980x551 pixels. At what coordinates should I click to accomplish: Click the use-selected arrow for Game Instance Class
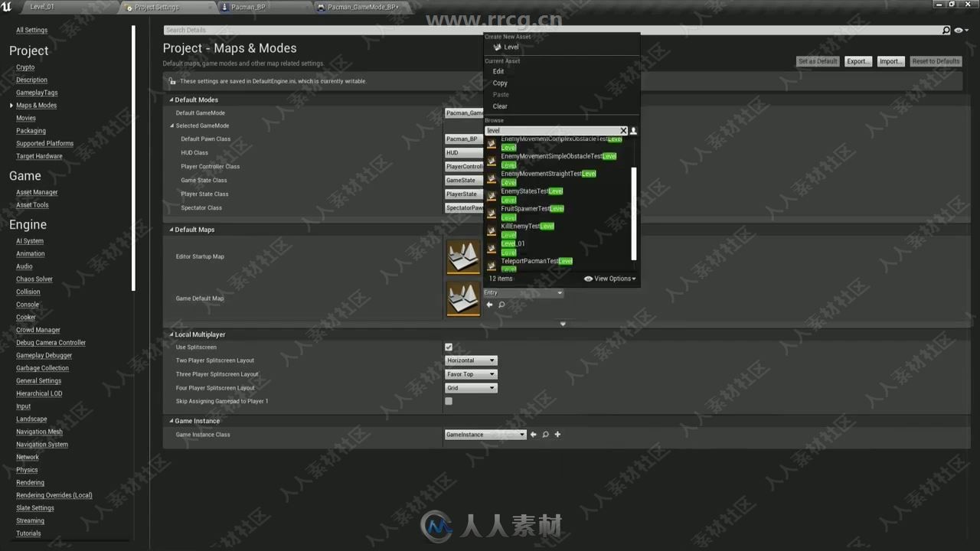coord(534,435)
